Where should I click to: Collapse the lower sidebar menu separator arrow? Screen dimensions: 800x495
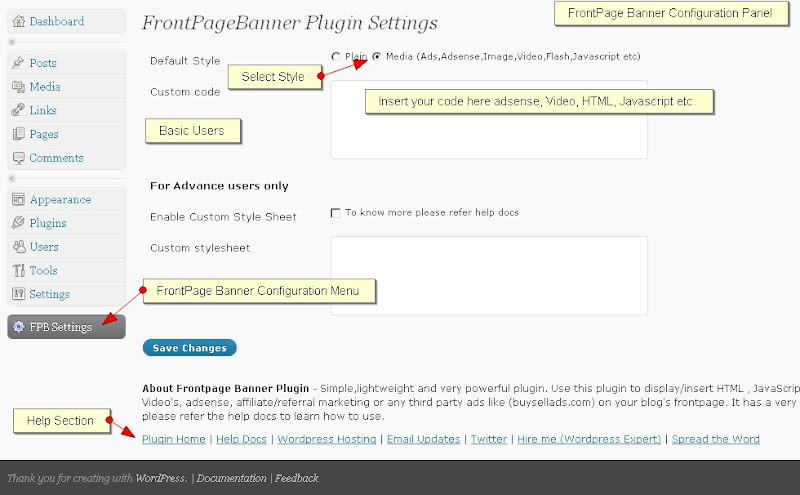click(12, 178)
